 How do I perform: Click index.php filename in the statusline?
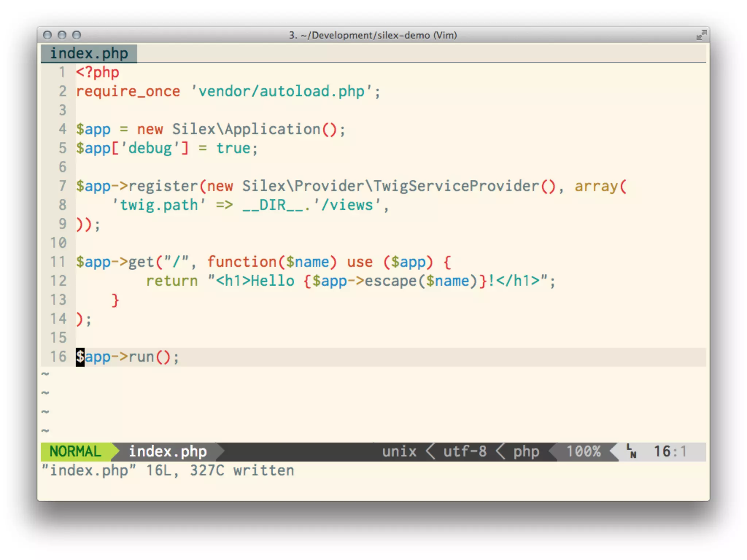click(168, 451)
